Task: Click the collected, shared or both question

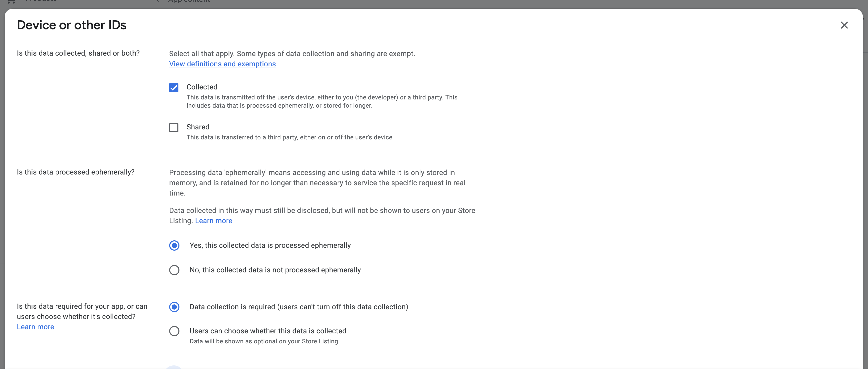Action: 78,53
